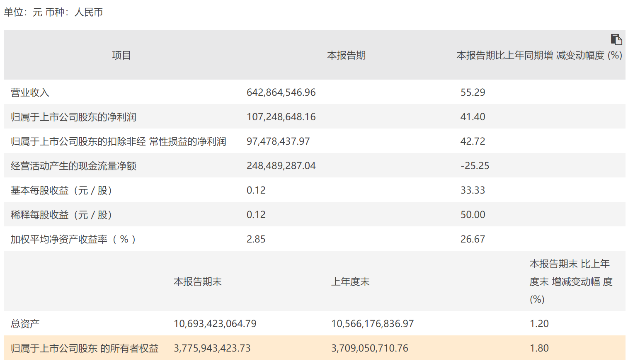Screen dimensions: 628x364
Task: Click total assets value 10,693,423,064.79
Action: [x=215, y=323]
